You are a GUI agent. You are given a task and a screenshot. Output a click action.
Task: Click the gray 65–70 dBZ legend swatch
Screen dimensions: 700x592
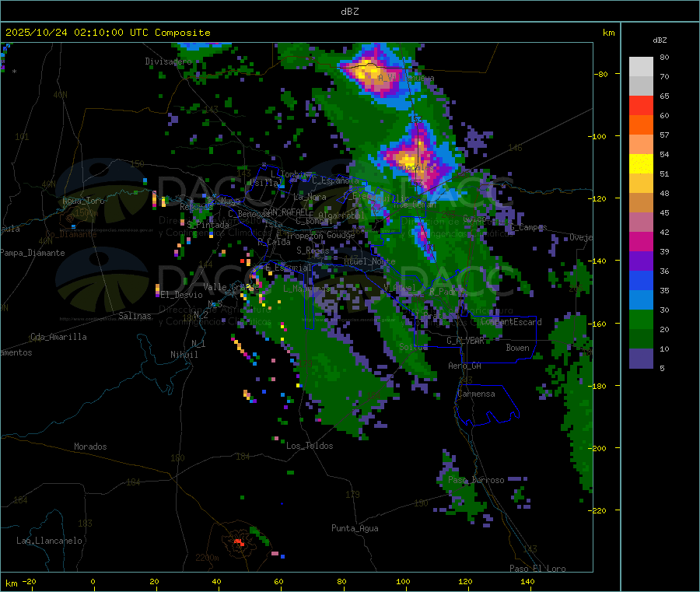641,86
